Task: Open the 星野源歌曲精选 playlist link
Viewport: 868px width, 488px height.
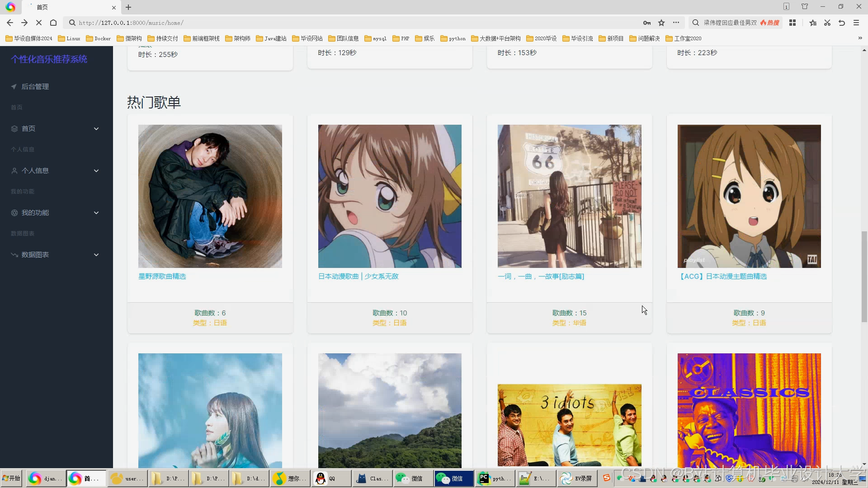Action: coord(162,277)
